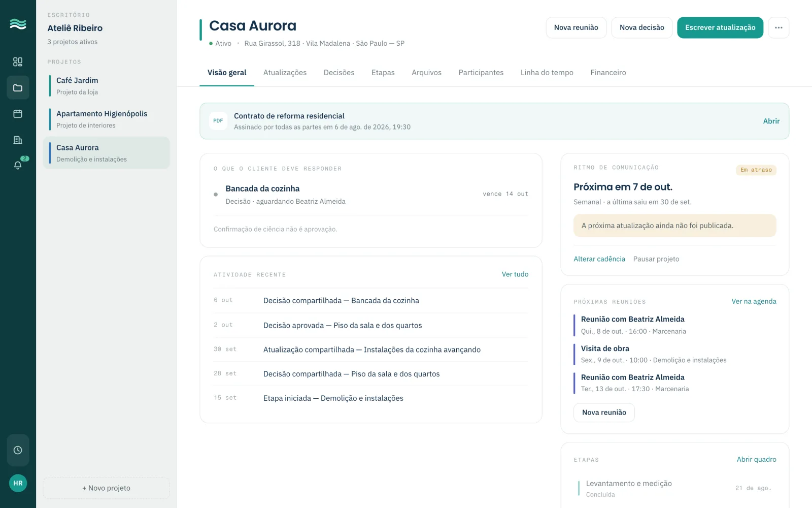Open notifications bell with badge 2

(x=18, y=165)
